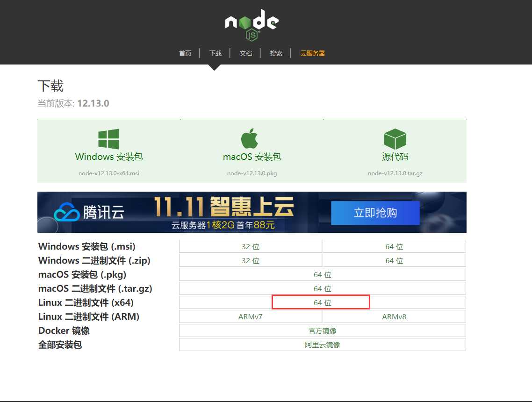The height and width of the screenshot is (402, 532).
Task: Click the 立即抢购 purchase button
Action: (x=375, y=212)
